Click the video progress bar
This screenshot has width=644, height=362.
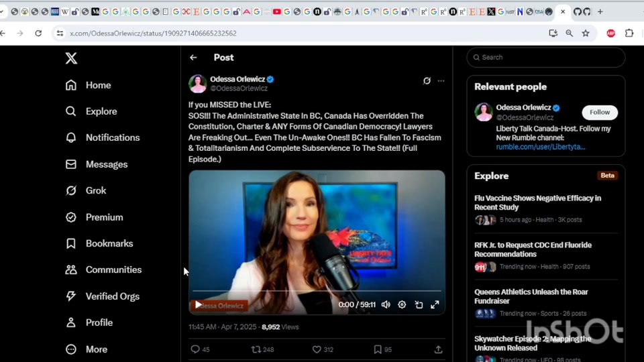[317, 292]
